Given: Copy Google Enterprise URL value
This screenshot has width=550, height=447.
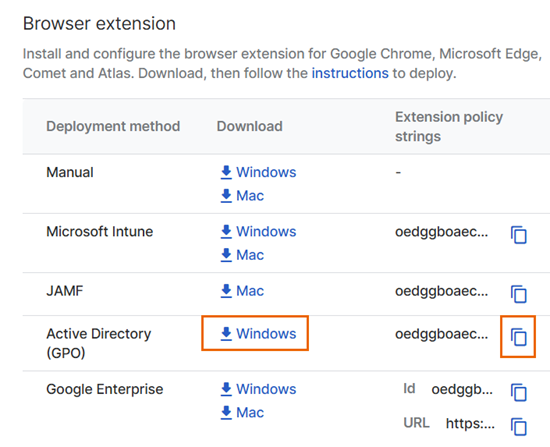Looking at the screenshot, I should pos(519,427).
